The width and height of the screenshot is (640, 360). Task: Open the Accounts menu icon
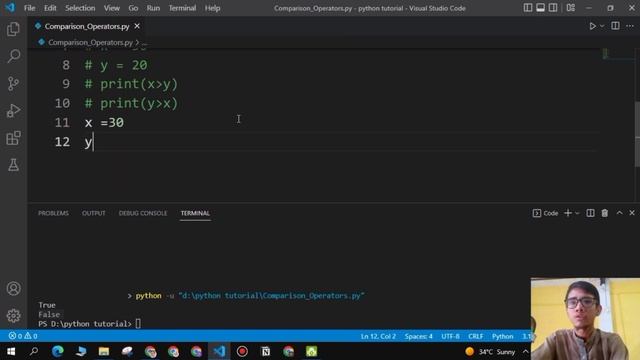pos(13,289)
